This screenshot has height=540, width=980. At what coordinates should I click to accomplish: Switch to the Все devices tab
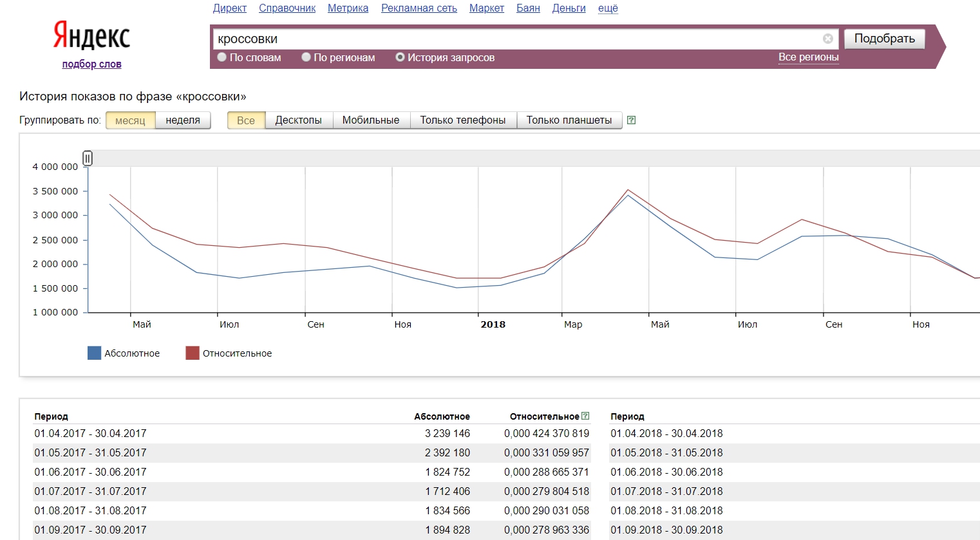pos(246,120)
